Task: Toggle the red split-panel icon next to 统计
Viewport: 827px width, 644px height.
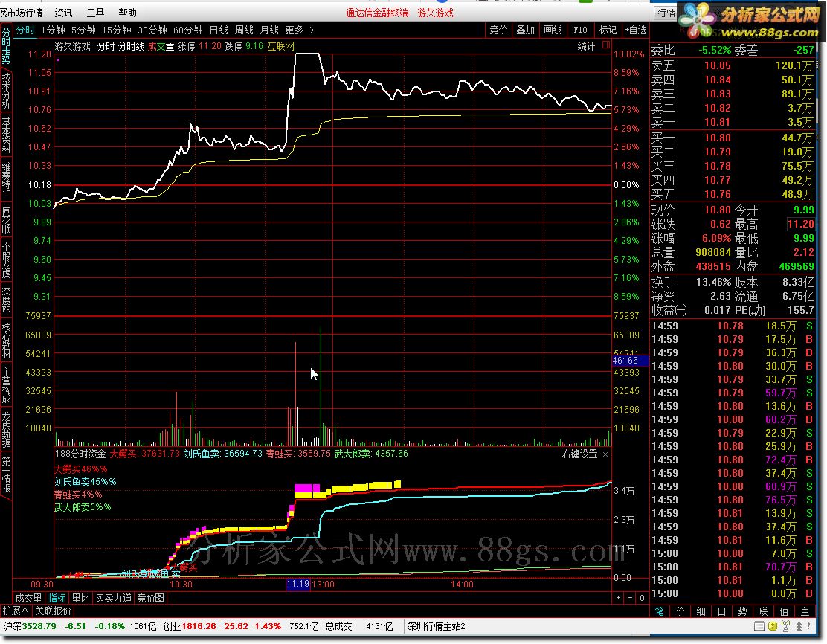Action: 605,45
